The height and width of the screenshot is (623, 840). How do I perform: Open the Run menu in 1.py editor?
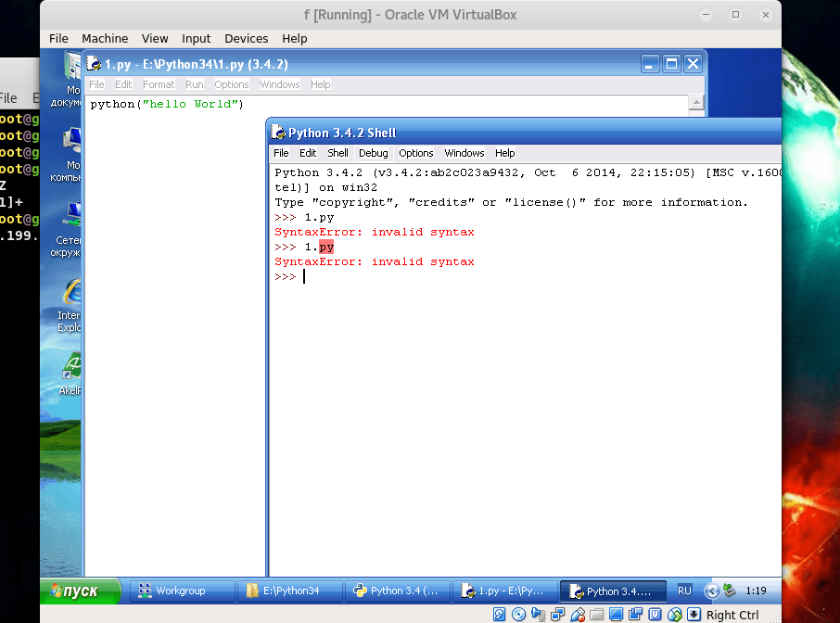click(x=194, y=84)
